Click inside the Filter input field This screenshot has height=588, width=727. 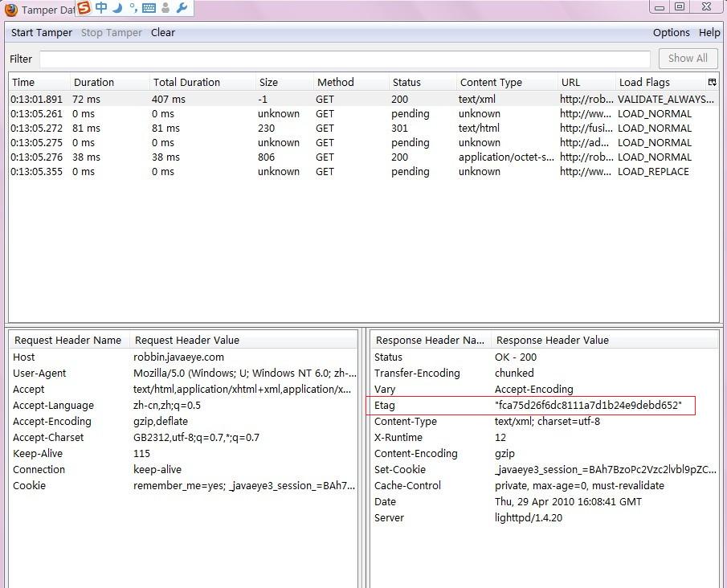pyautogui.click(x=345, y=59)
